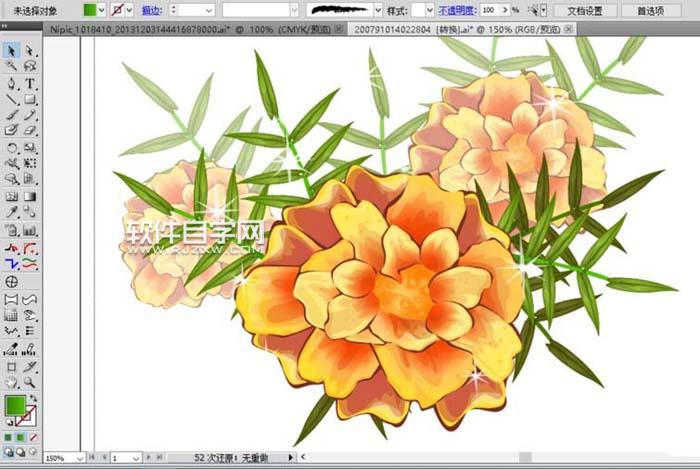The image size is (700, 469).
Task: Expand the stroke weight dropdown
Action: [209, 10]
